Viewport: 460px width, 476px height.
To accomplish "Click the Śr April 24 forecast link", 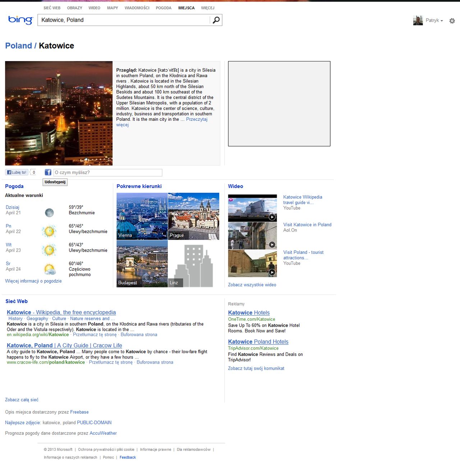I will click(8, 264).
